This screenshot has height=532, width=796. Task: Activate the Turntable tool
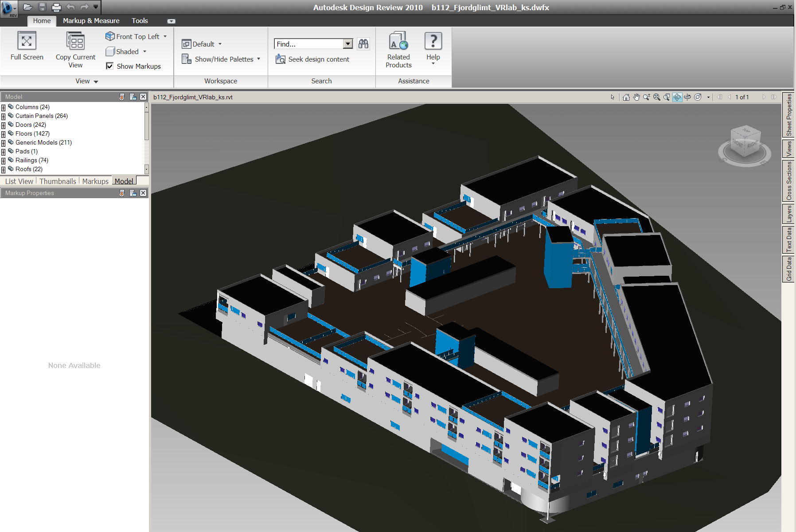[x=687, y=97]
